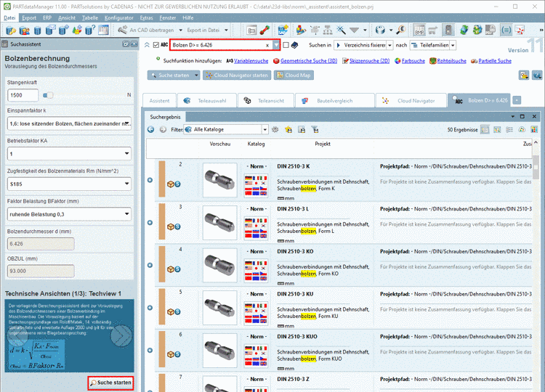Screen dimensions: 545x392
Task: Click the Stangenkraft input field
Action: coord(23,95)
